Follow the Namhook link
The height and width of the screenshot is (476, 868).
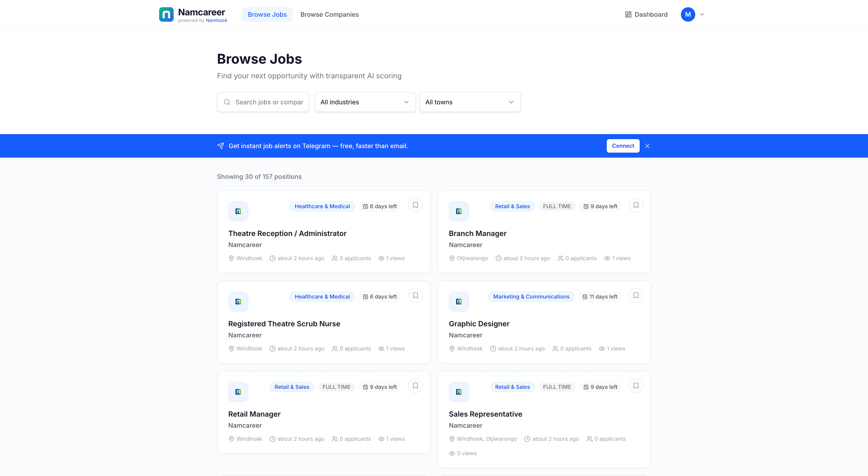tap(216, 20)
